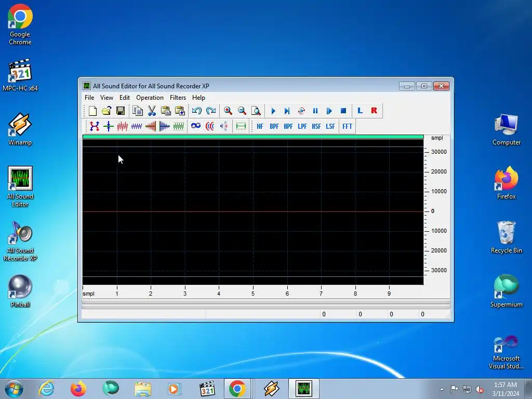Apply the NF notch filter
Screen dimensions: 532x399
[260, 126]
